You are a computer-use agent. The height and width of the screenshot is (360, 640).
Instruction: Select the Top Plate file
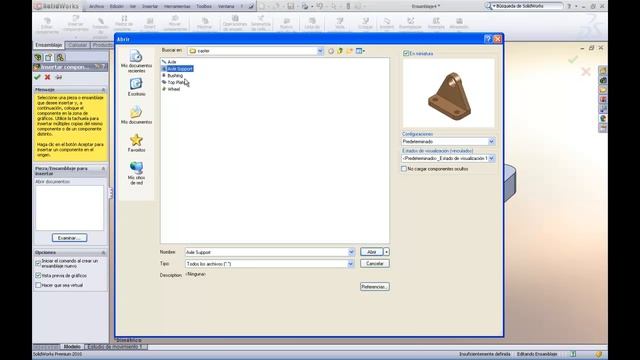[x=173, y=82]
